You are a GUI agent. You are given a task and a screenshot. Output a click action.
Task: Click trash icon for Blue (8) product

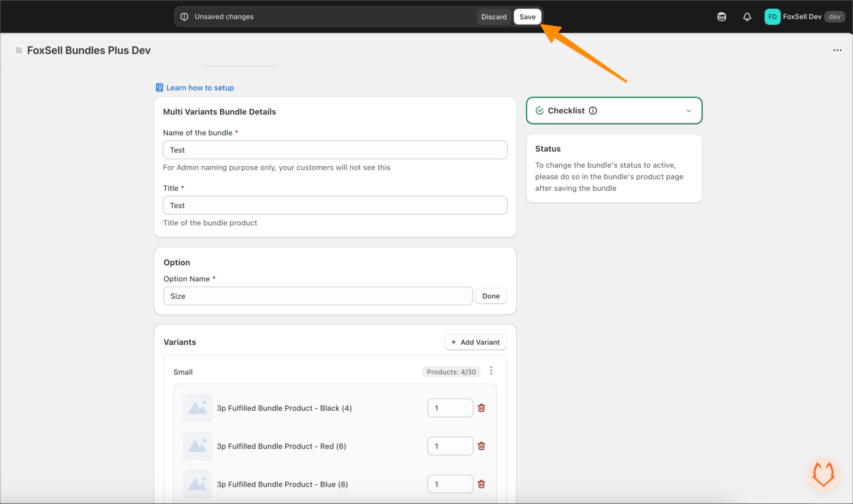tap(481, 484)
